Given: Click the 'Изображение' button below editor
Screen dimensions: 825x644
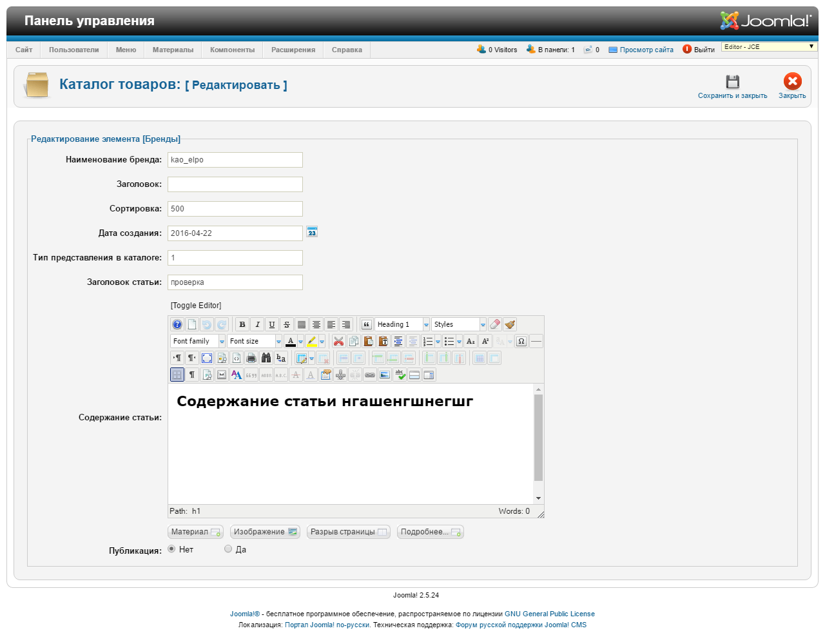Looking at the screenshot, I should coord(265,532).
